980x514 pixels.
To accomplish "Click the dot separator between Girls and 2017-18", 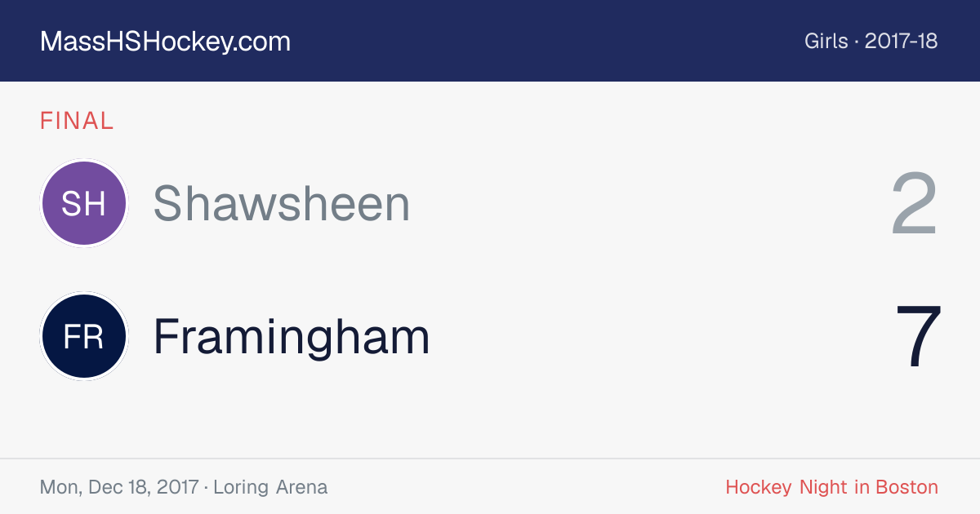I will (857, 42).
